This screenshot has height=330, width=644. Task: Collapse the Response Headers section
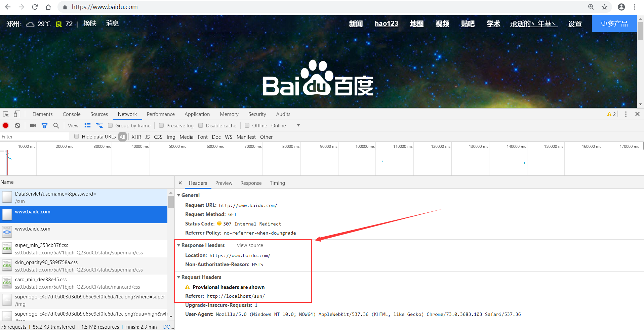(x=179, y=245)
